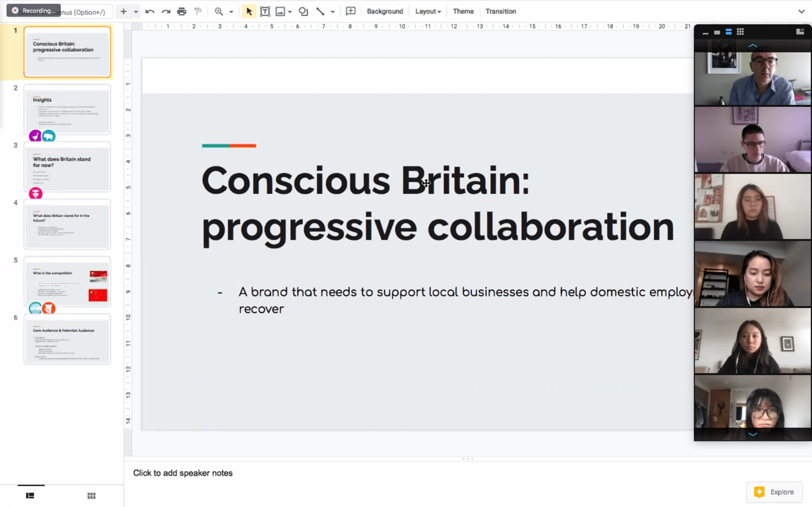This screenshot has height=507, width=812.
Task: Select slide 2 thumbnail Insights
Action: (x=67, y=109)
